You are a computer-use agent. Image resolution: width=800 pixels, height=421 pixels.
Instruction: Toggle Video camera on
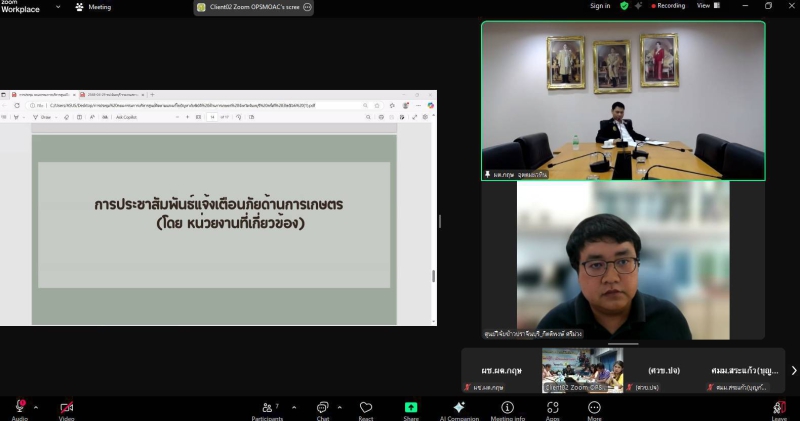[x=66, y=409]
